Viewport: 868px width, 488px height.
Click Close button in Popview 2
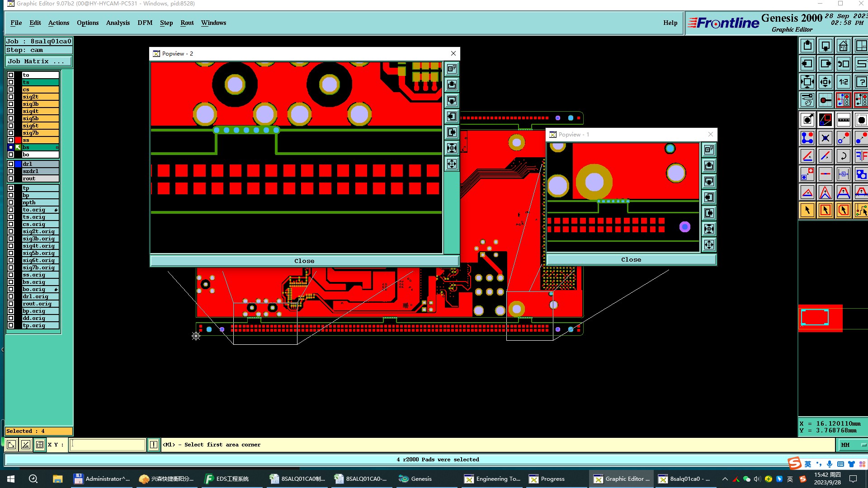[304, 261]
